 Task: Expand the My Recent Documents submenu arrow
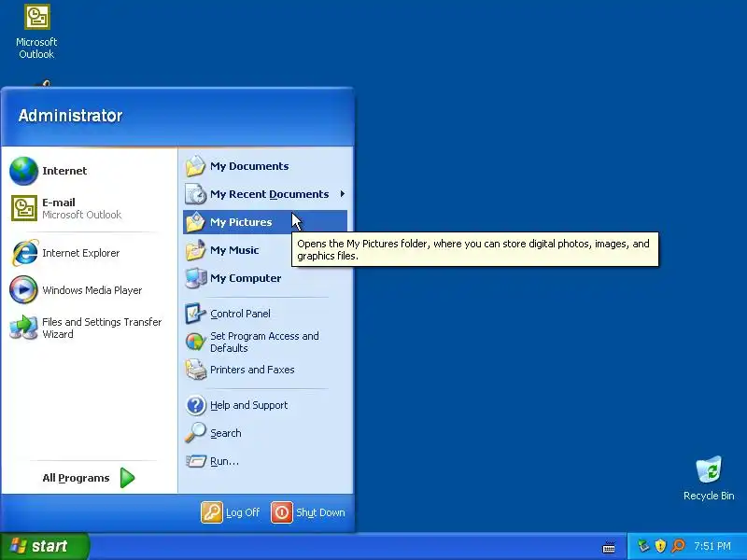(x=342, y=194)
